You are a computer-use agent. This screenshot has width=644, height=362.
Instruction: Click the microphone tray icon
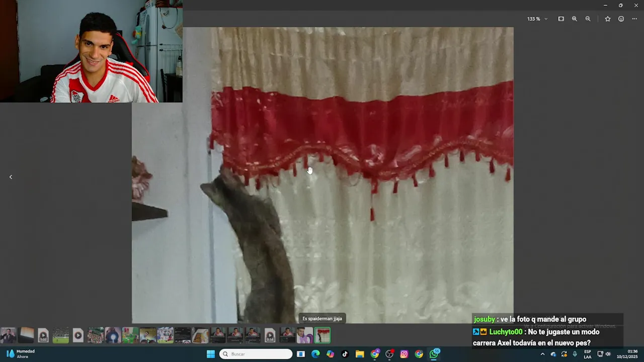coord(575,354)
